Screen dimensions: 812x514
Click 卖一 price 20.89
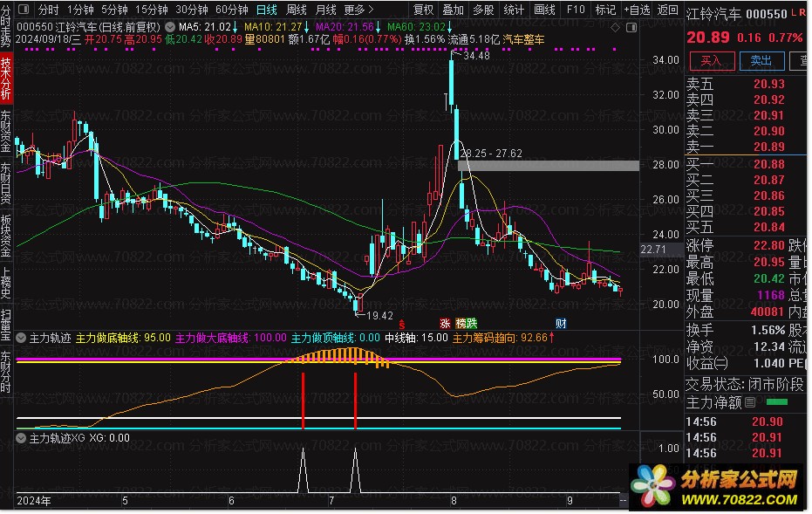pyautogui.click(x=769, y=147)
